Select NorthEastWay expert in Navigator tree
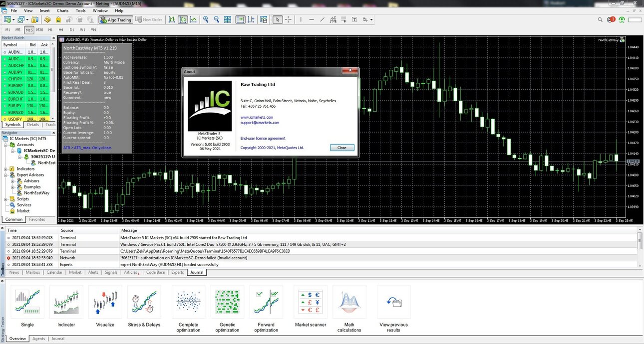The image size is (644, 344). click(x=36, y=193)
